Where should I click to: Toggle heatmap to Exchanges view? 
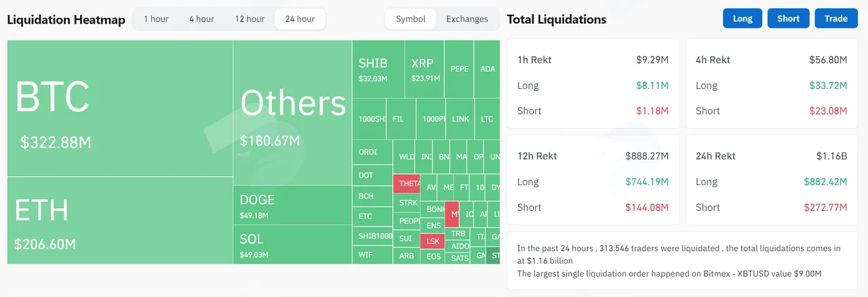click(x=467, y=19)
